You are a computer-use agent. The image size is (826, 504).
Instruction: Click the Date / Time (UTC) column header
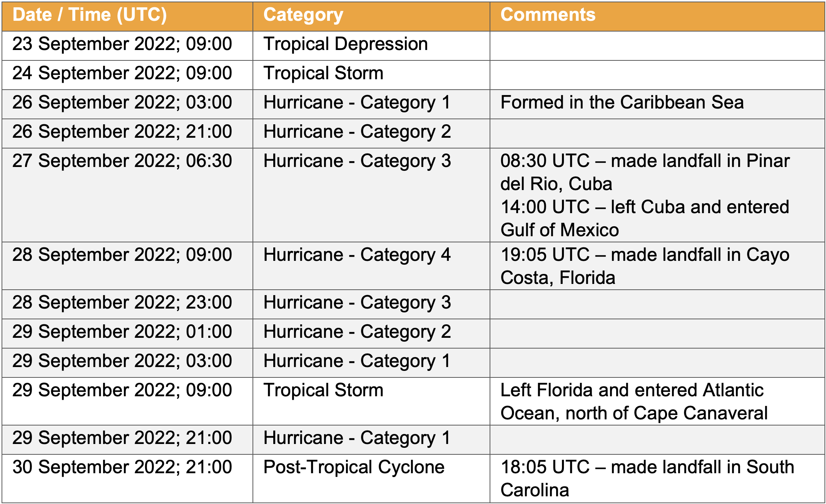click(89, 15)
